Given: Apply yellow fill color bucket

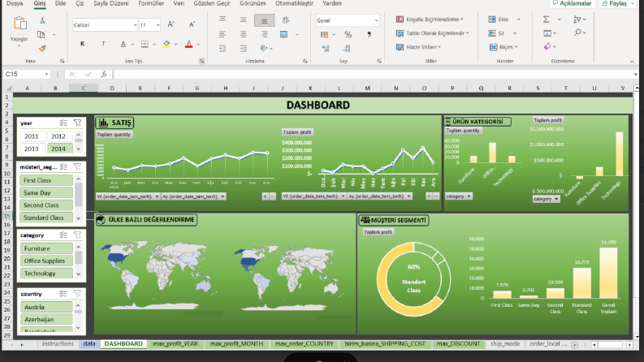Looking at the screenshot, I should pos(166,44).
